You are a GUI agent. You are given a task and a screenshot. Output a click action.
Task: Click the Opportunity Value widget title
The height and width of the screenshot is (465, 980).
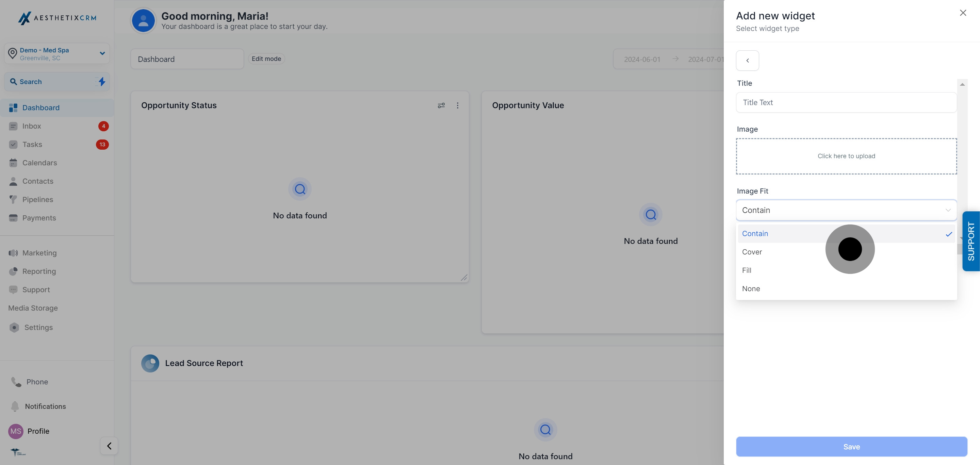528,105
